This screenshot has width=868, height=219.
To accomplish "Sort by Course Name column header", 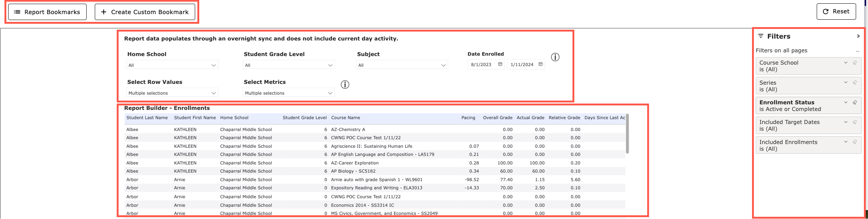I will point(345,118).
